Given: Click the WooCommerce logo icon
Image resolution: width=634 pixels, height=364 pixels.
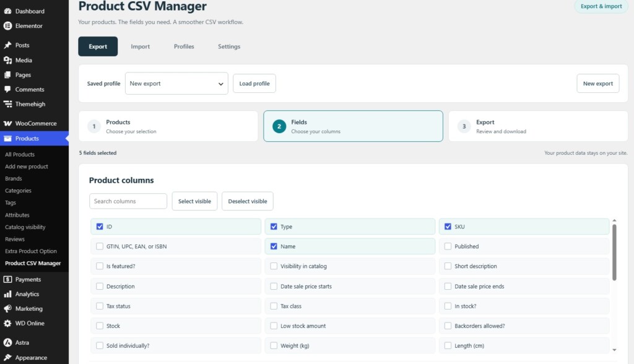Looking at the screenshot, I should coord(7,123).
